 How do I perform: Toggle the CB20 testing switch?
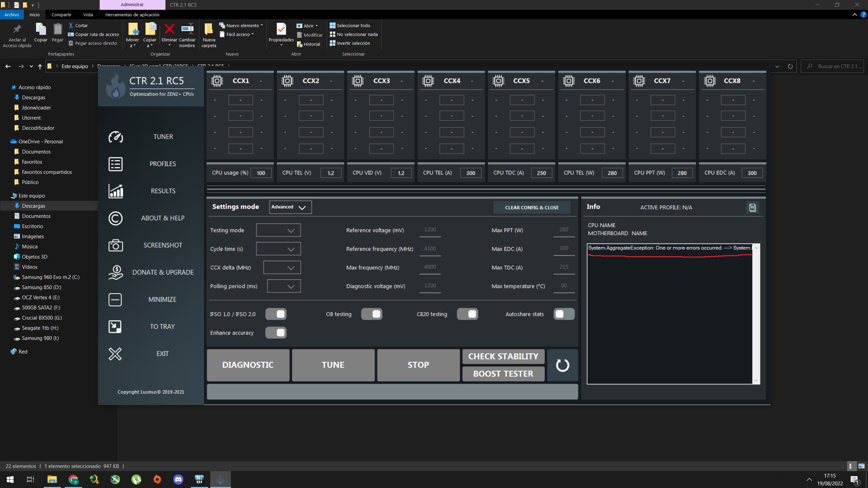468,314
